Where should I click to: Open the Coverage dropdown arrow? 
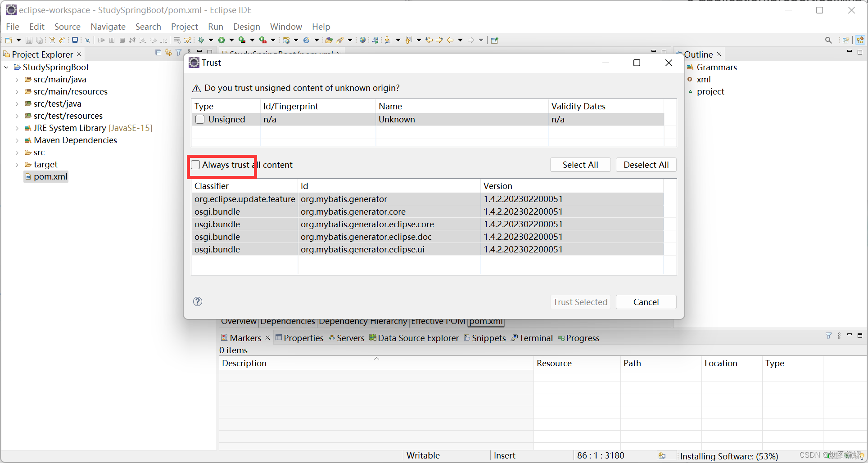252,40
